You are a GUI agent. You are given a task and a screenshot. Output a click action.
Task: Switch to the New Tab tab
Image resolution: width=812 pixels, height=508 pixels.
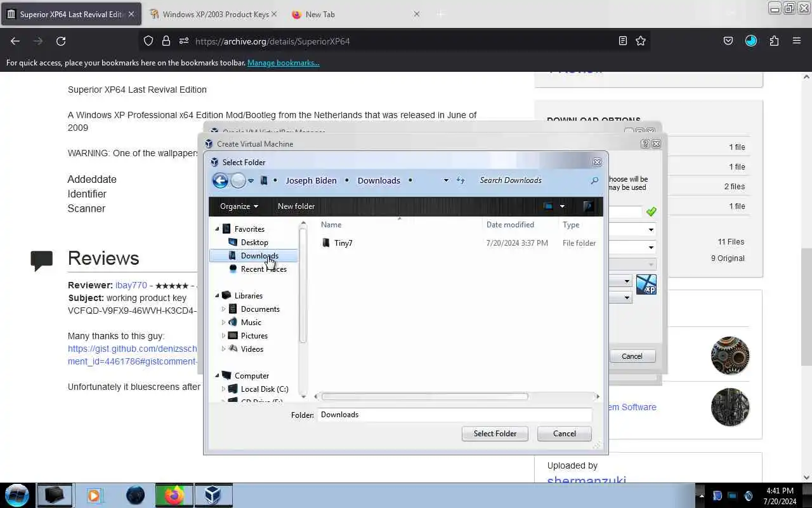(x=357, y=14)
